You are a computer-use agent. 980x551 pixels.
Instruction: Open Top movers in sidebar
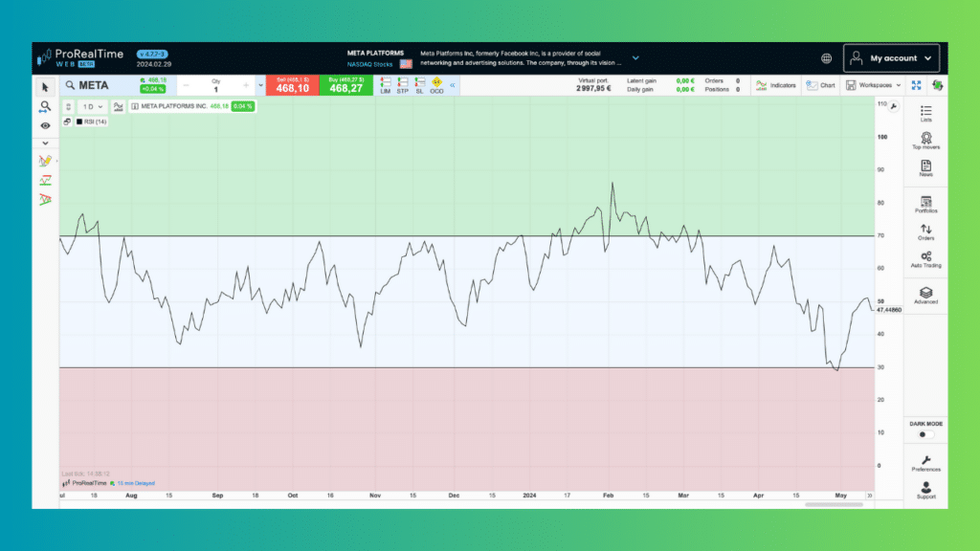pos(925,142)
